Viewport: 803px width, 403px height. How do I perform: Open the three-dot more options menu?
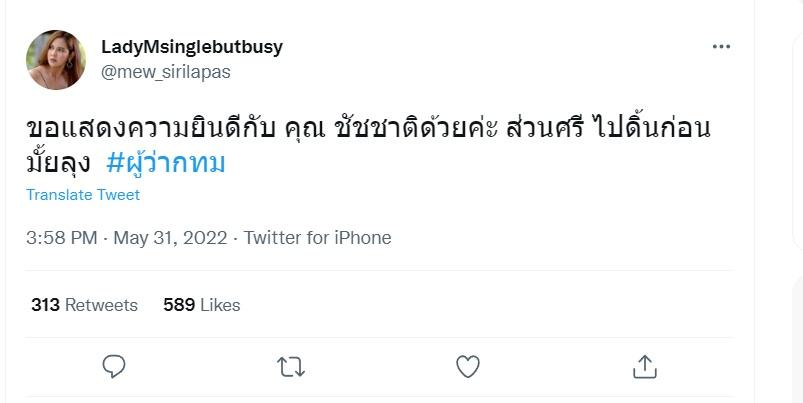click(721, 47)
